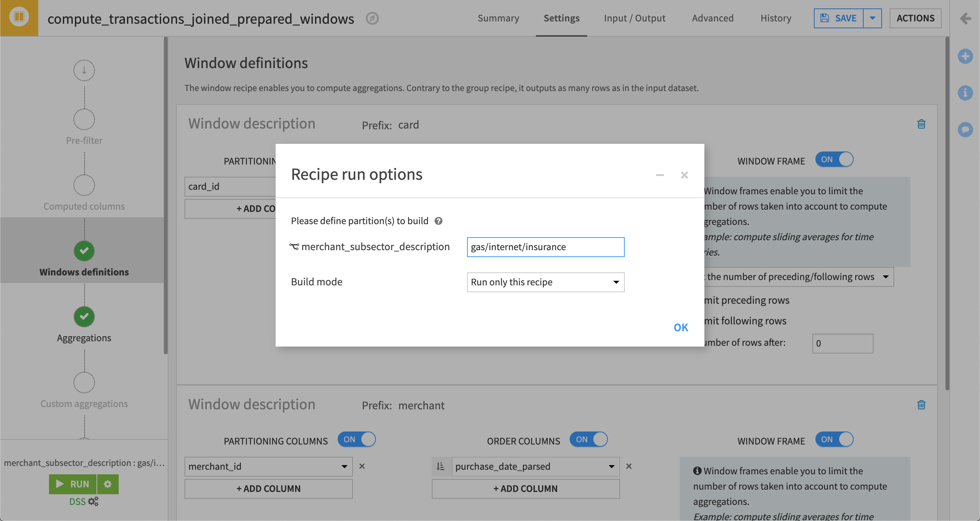Delete the merchant window description via trash icon
This screenshot has height=521, width=980.
[921, 405]
